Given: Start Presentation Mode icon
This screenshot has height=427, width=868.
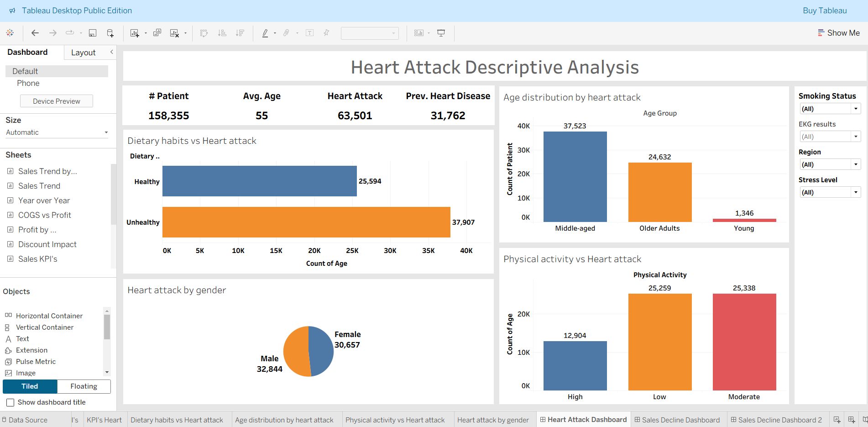Looking at the screenshot, I should 441,33.
